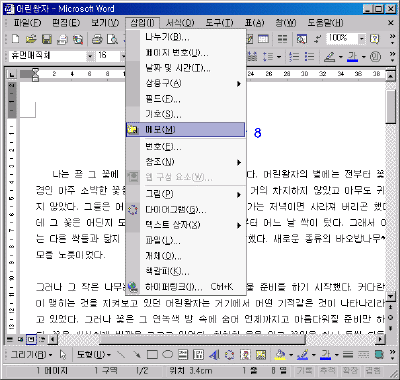Pick the oval shape tool
This screenshot has width=400, height=380.
167,354
